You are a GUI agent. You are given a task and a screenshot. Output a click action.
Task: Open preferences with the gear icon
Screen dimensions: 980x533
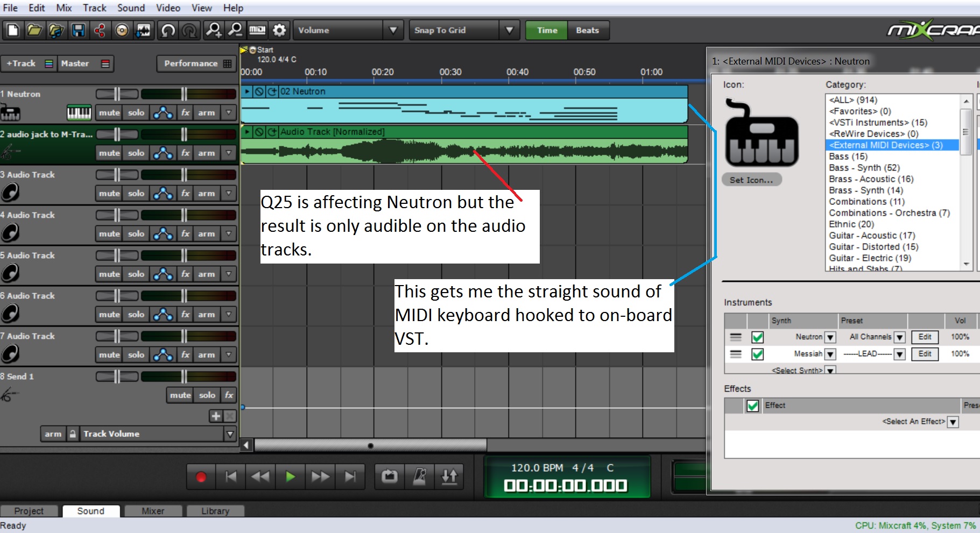click(279, 30)
